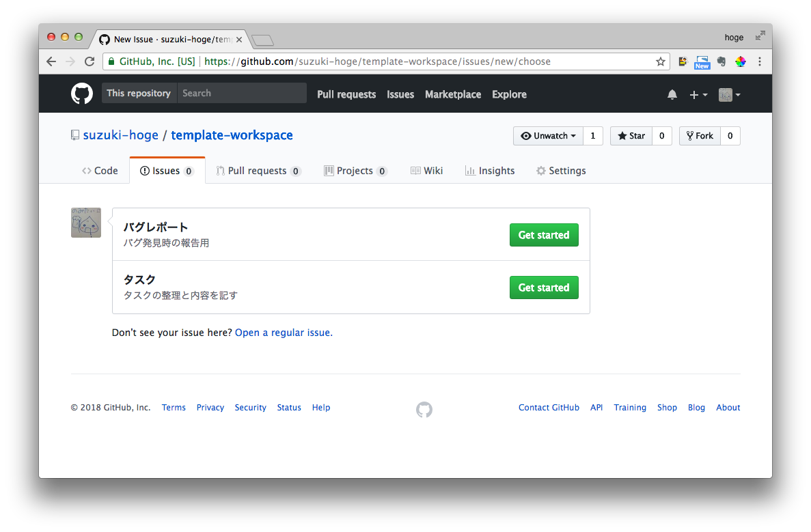The width and height of the screenshot is (811, 532).
Task: Open a regular issue via the link
Action: [283, 332]
